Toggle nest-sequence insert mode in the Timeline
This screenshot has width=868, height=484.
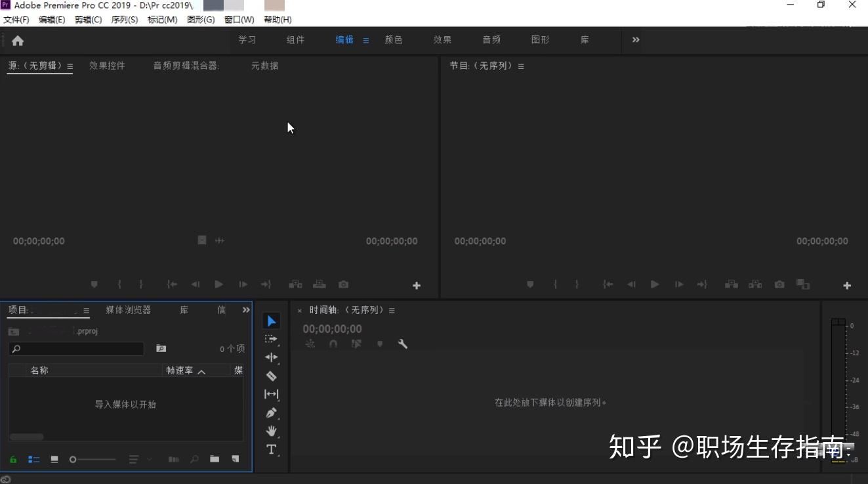coord(310,343)
